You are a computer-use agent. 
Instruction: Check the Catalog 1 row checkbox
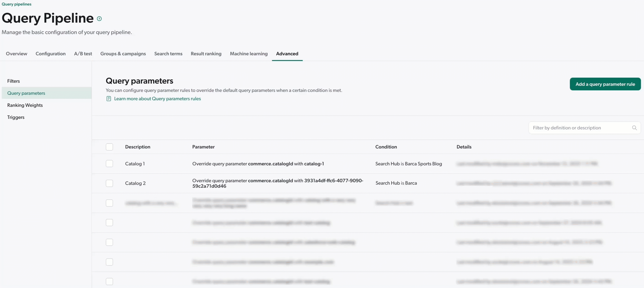coord(109,163)
